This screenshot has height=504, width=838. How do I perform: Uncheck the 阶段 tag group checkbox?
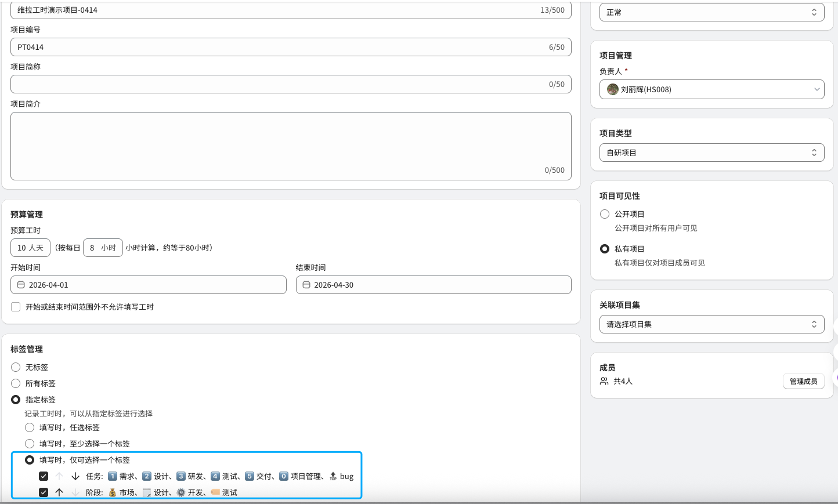(x=44, y=492)
